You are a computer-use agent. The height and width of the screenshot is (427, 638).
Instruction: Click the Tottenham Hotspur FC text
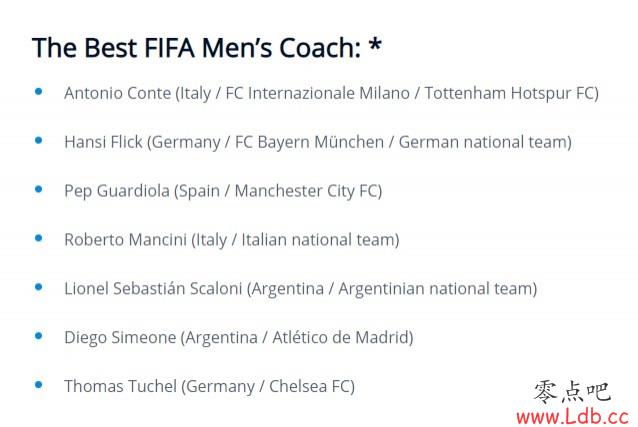[511, 94]
